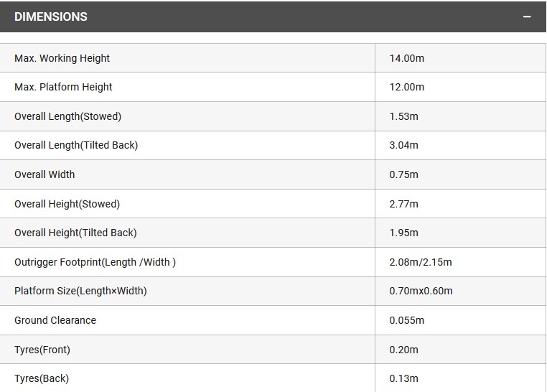Collapse the Dimensions section with minus icon

[x=527, y=17]
